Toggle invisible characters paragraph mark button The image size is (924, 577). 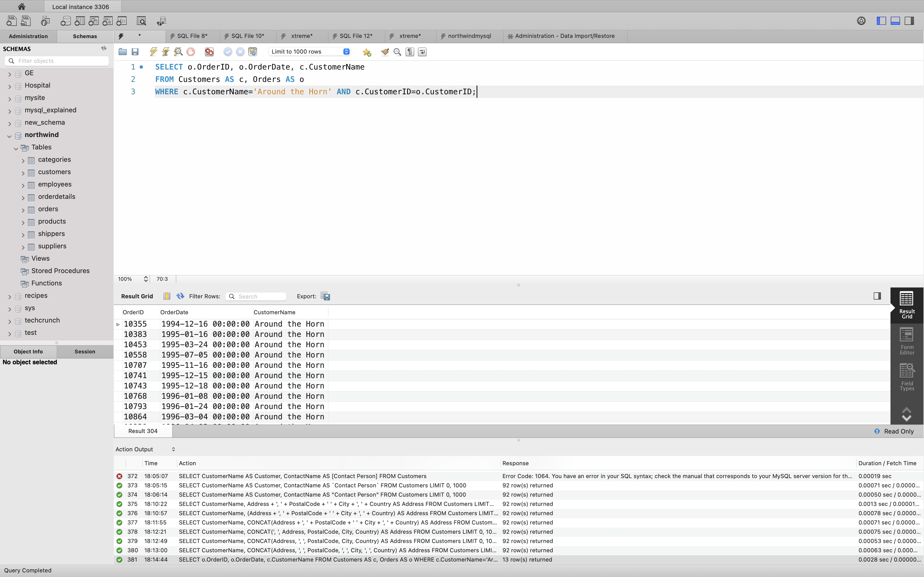tap(410, 52)
